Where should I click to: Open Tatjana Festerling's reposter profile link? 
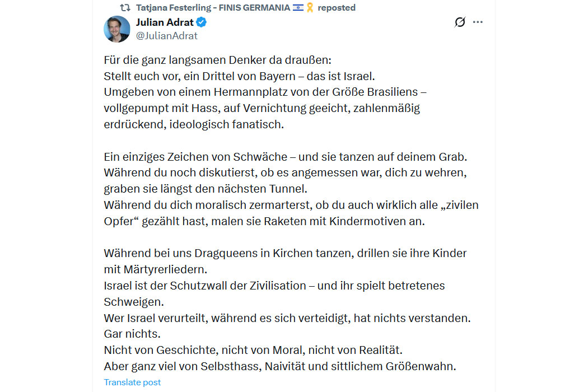(213, 7)
